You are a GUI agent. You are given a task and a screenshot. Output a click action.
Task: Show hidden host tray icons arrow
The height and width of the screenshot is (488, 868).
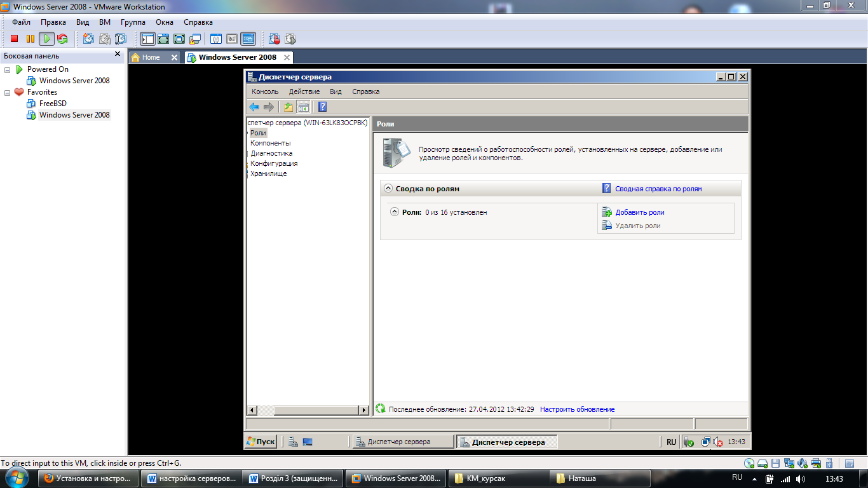[754, 479]
